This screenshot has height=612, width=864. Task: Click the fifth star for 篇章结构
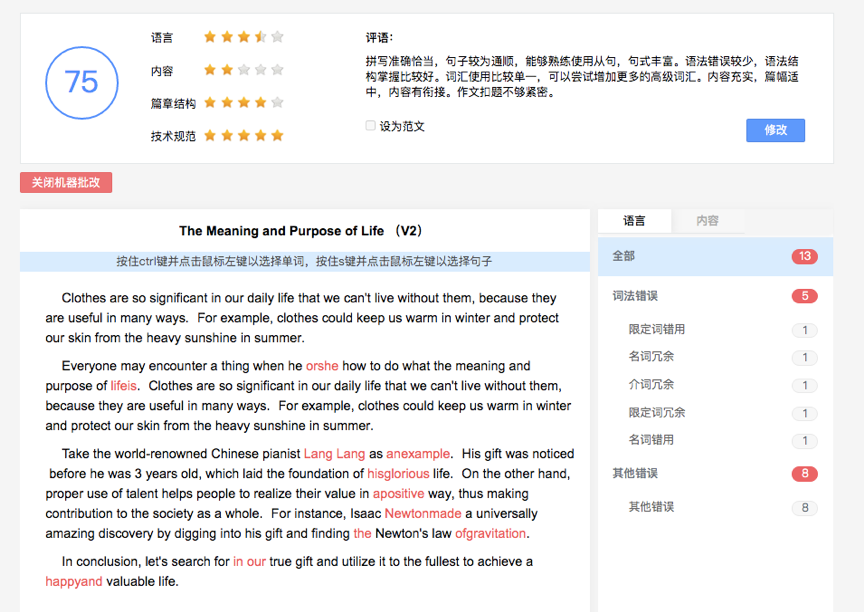click(277, 102)
